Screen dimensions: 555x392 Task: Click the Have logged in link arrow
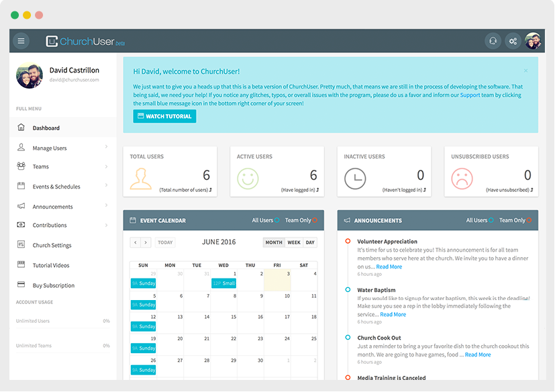click(x=317, y=190)
